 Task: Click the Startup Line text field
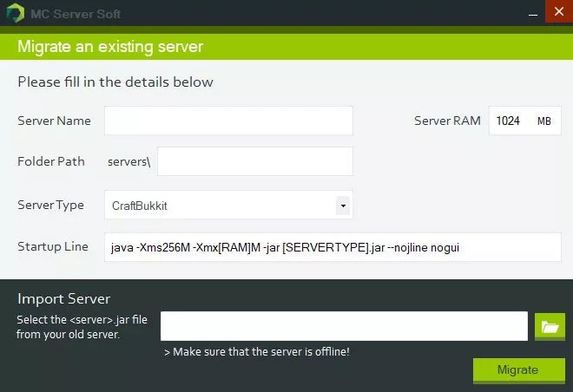click(x=333, y=247)
